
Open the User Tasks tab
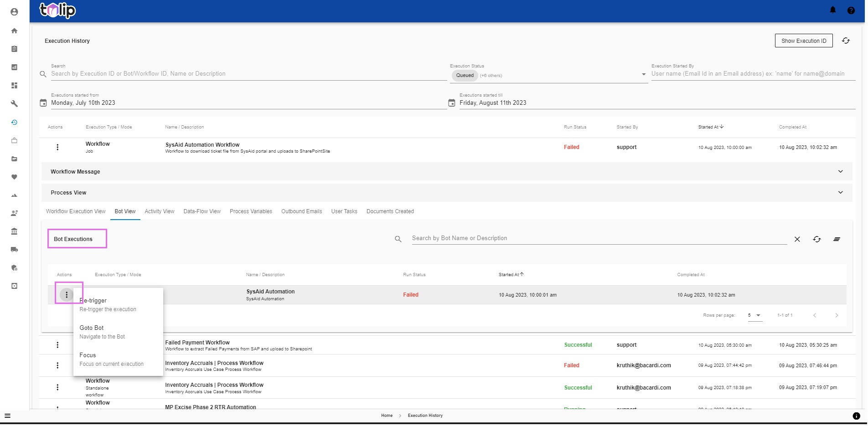(344, 211)
